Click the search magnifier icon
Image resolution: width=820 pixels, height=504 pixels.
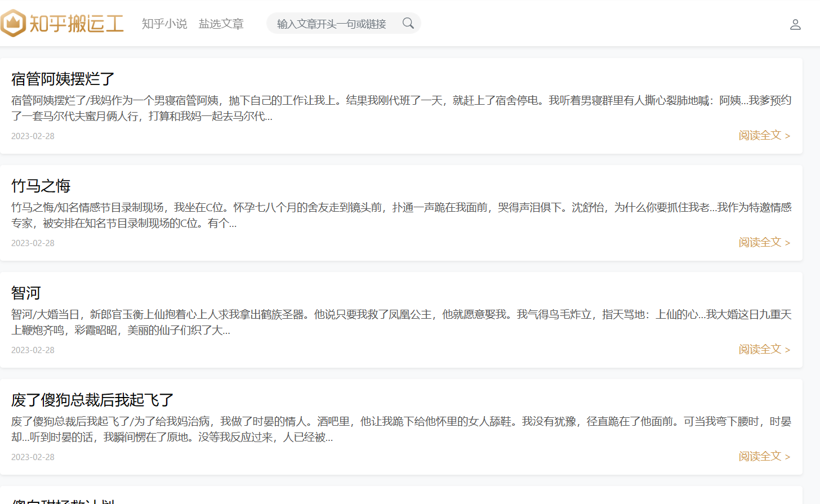pyautogui.click(x=408, y=23)
